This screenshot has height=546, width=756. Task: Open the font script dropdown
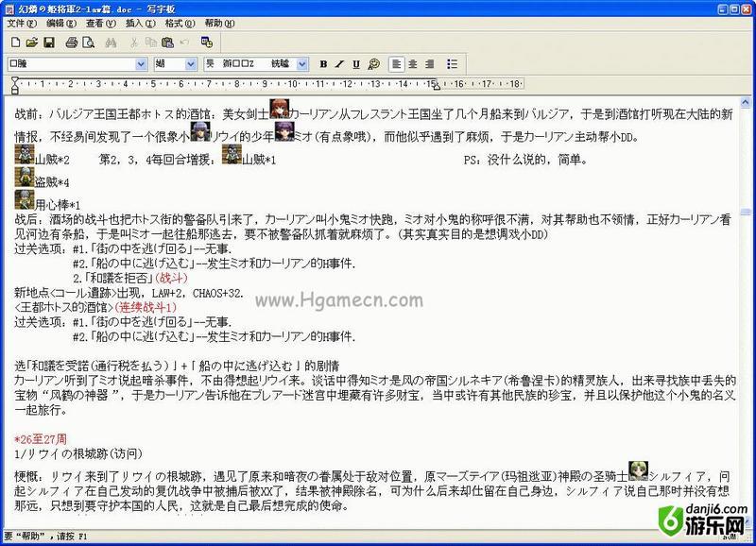pos(304,64)
